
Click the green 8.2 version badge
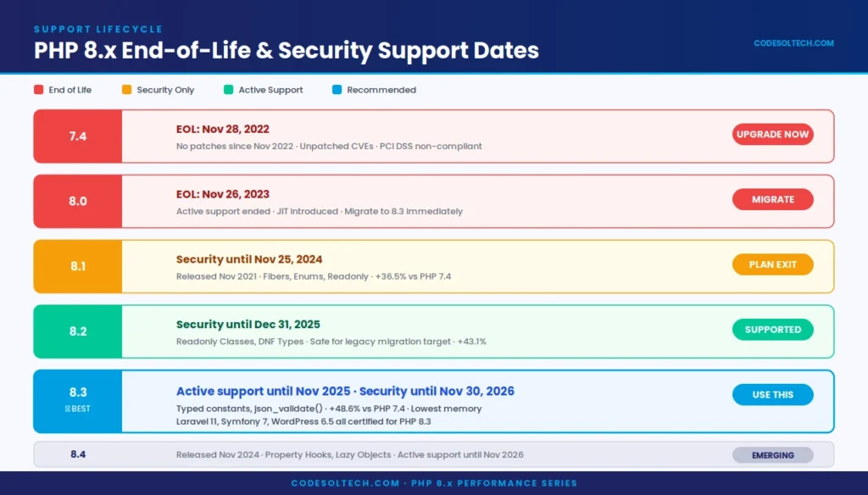pyautogui.click(x=78, y=331)
